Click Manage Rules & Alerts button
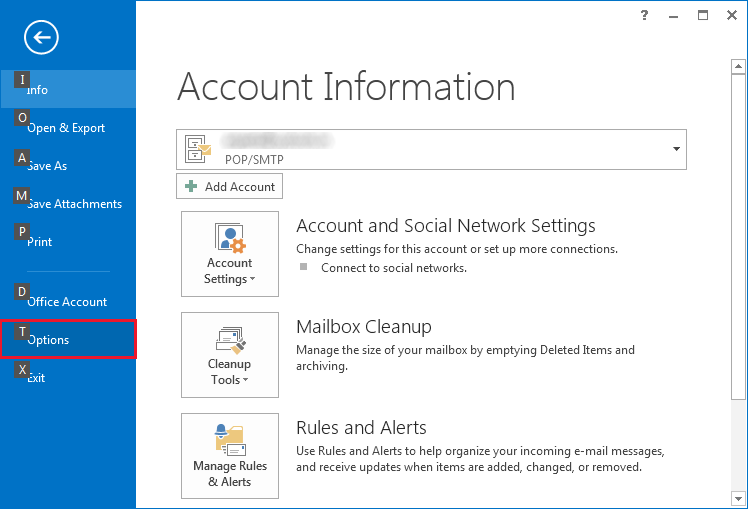The image size is (748, 509). pyautogui.click(x=230, y=456)
